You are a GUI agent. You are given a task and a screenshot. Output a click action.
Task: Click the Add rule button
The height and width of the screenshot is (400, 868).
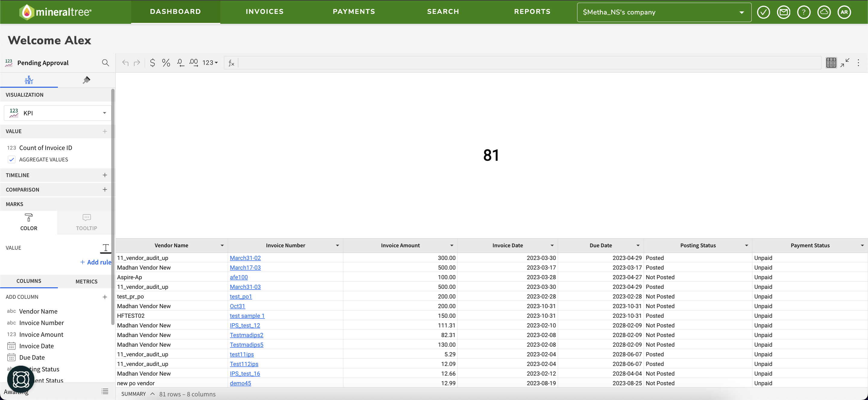tap(96, 262)
